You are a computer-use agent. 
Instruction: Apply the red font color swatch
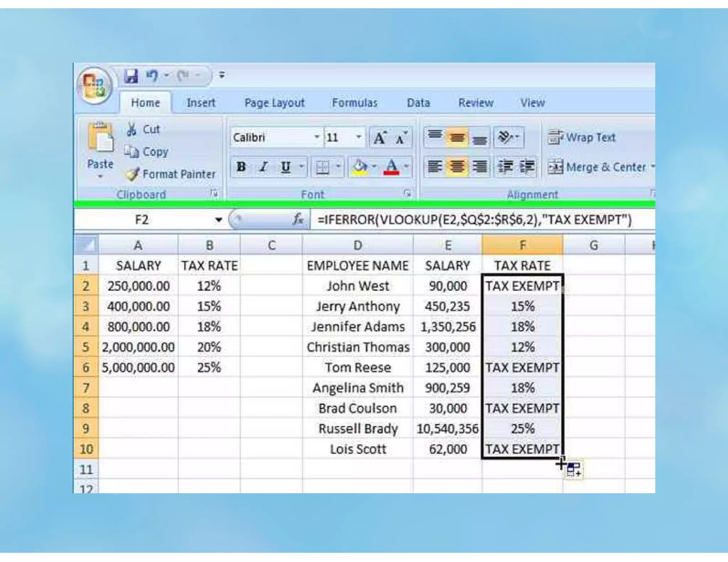(x=391, y=167)
